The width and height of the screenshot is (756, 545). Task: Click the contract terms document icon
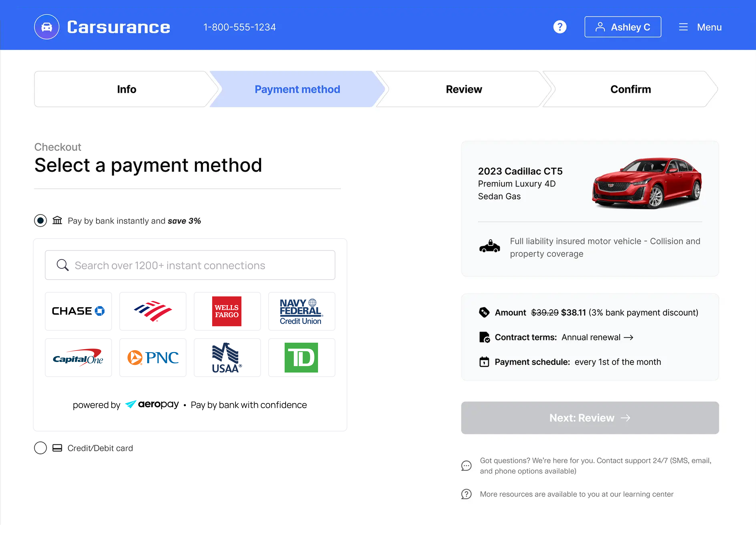pyautogui.click(x=484, y=337)
